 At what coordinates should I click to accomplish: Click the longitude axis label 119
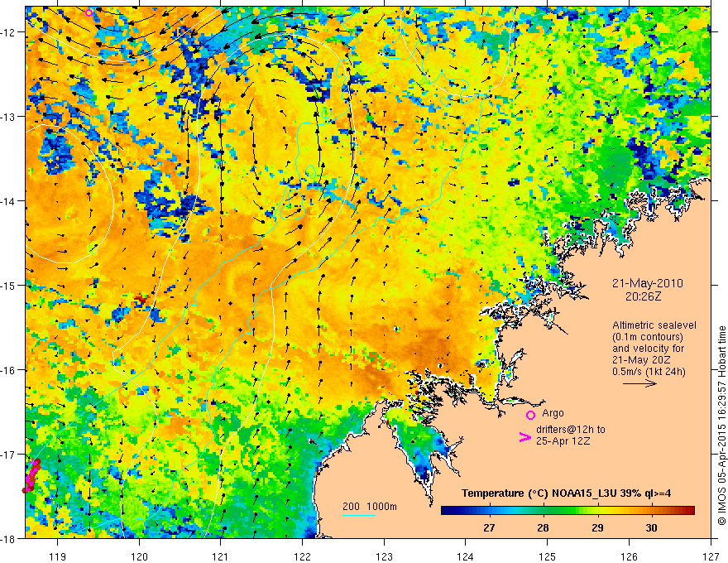pyautogui.click(x=57, y=556)
